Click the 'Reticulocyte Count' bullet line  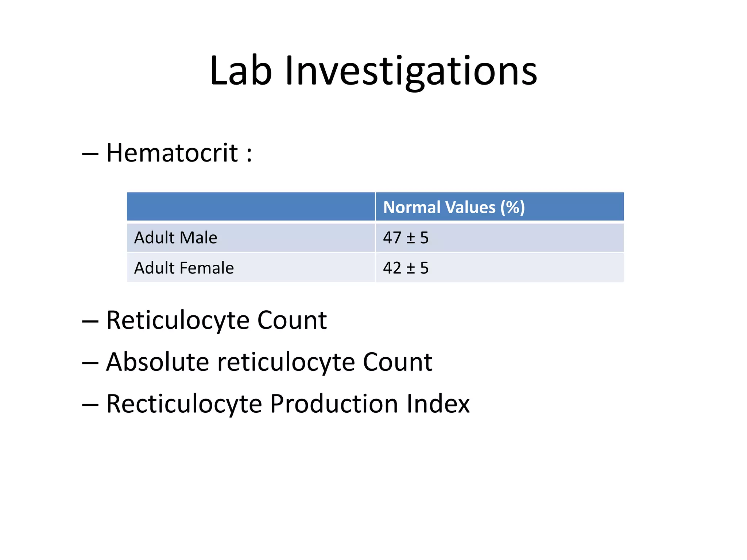point(216,320)
